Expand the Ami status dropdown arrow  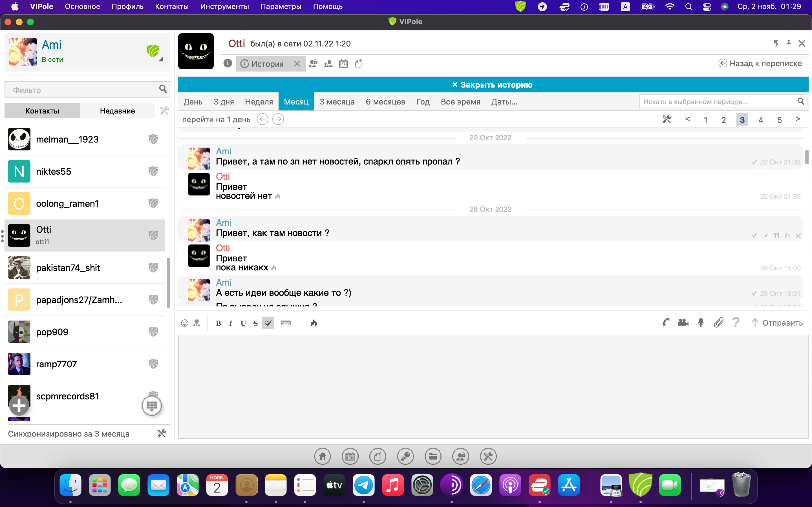point(161,60)
